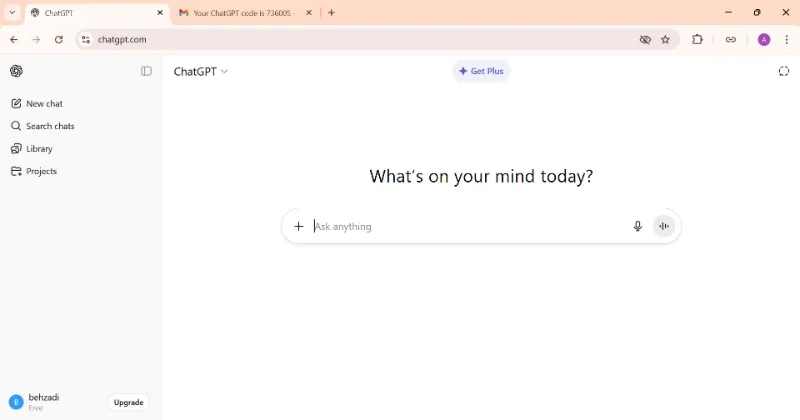Launch voice mode with the waveform icon
This screenshot has height=420, width=800.
(x=664, y=226)
